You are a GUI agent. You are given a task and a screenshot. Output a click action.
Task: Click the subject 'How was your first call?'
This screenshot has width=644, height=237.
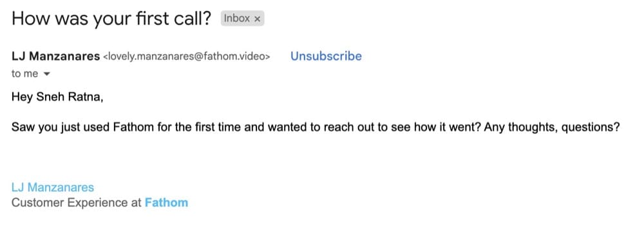coord(111,19)
